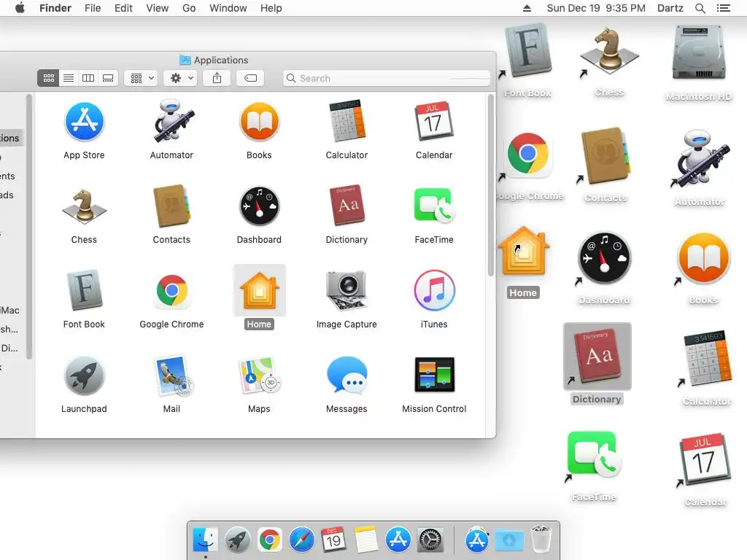Select Font Book alias on desktop

(x=528, y=51)
